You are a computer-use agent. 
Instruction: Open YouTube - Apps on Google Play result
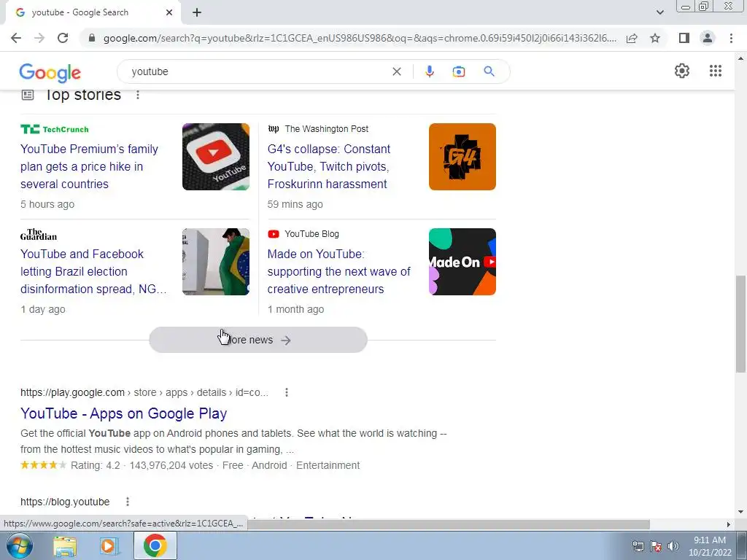[123, 413]
